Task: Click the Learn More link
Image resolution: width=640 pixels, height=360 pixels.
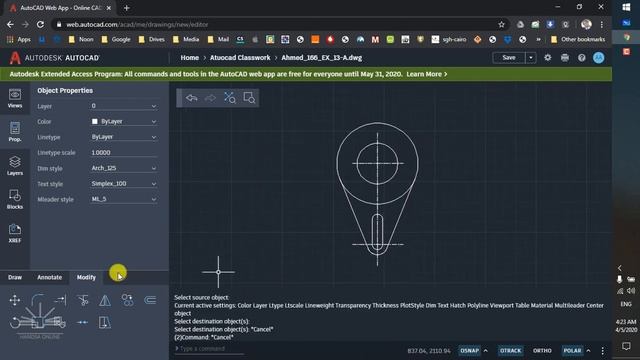Action: point(427,74)
